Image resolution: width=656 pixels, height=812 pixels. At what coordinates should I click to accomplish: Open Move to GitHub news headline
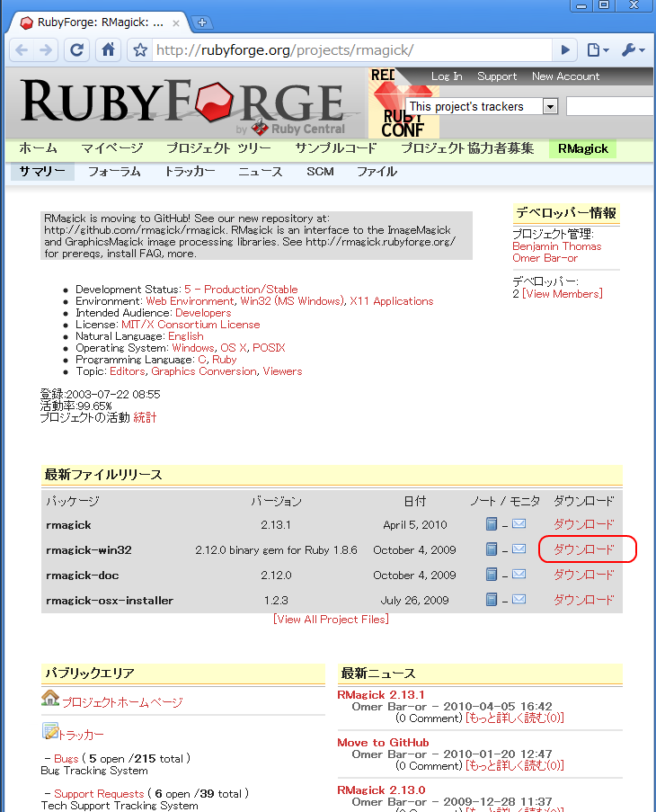383,743
